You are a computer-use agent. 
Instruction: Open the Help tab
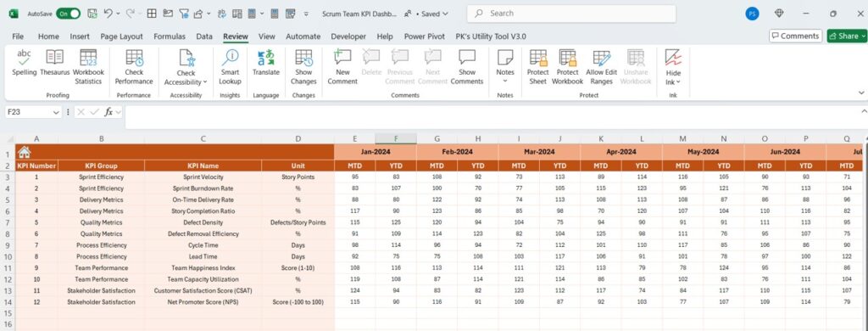(x=385, y=36)
